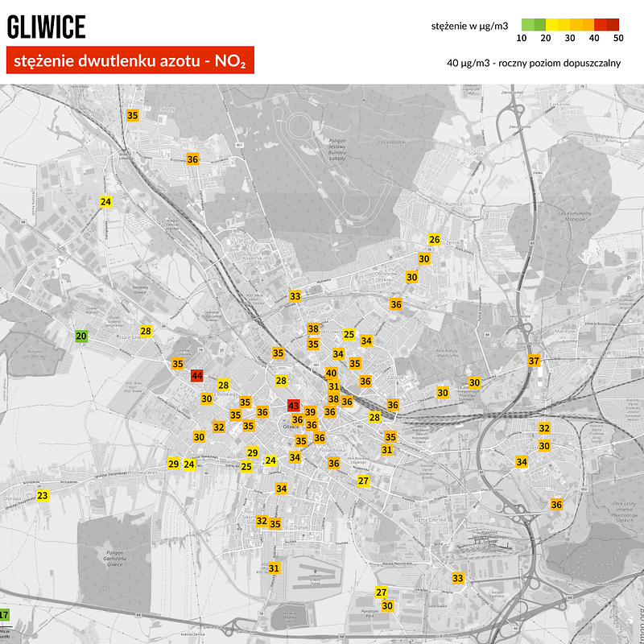Click the 33 marker near the bottom right
This screenshot has width=644, height=644.
coord(459,579)
